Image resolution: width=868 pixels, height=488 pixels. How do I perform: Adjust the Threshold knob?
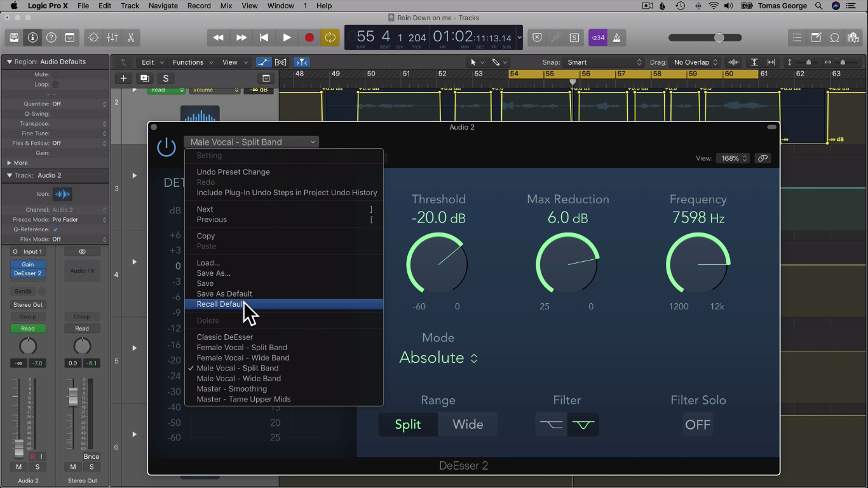(437, 264)
